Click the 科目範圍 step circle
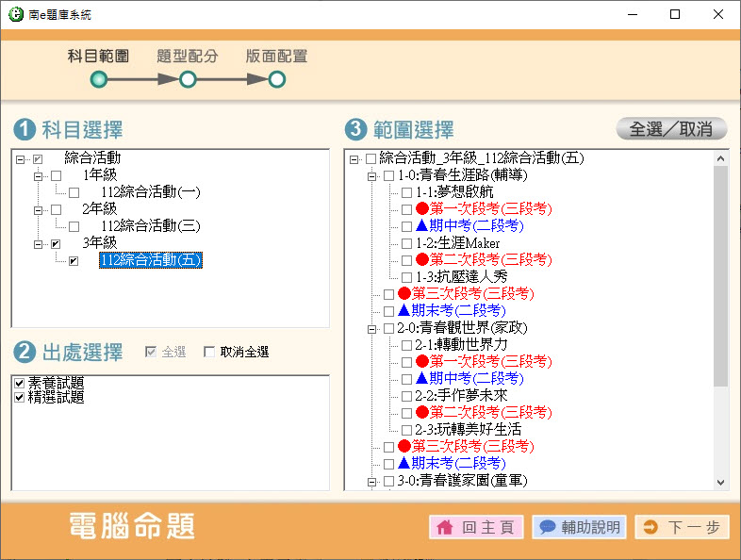This screenshot has width=741, height=560. click(99, 80)
